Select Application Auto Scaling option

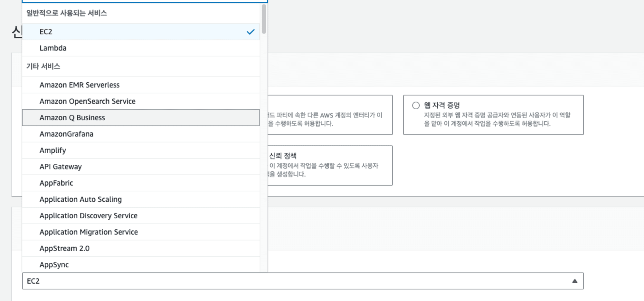(141, 199)
